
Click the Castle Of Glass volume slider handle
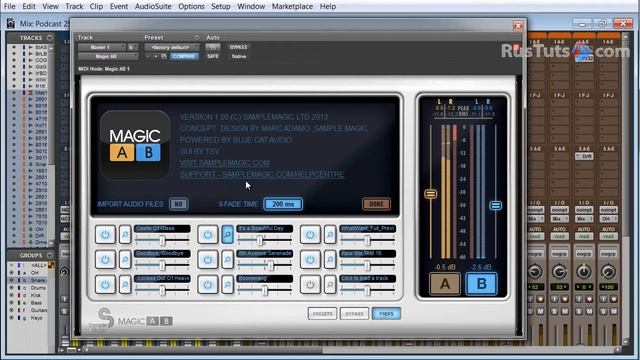162,241
